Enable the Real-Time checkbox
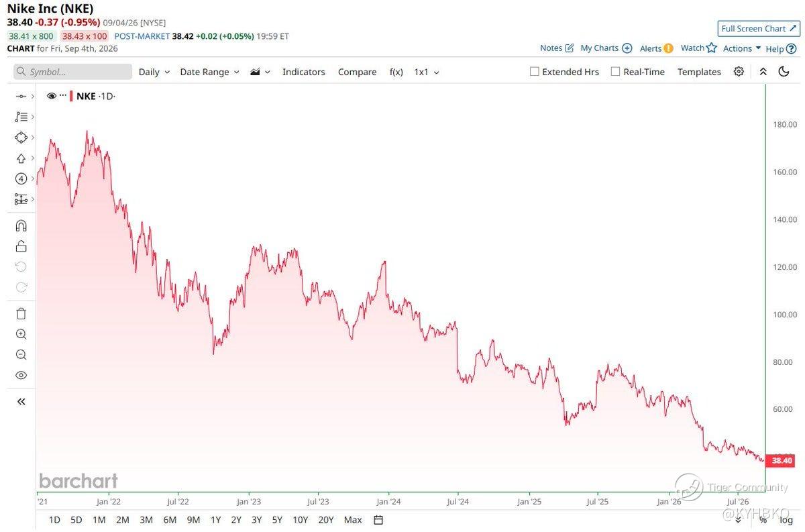This screenshot has width=805, height=532. tap(615, 72)
